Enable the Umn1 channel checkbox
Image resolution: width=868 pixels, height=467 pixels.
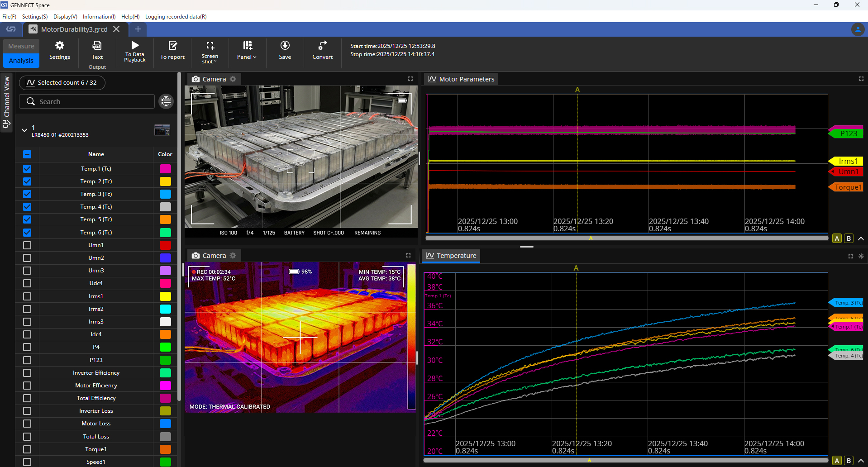27,245
